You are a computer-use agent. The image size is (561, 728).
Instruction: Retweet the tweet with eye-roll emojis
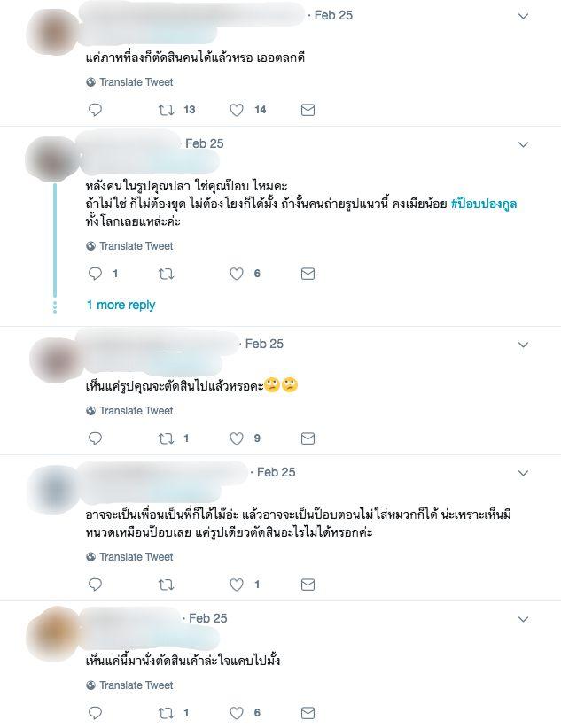pyautogui.click(x=166, y=438)
